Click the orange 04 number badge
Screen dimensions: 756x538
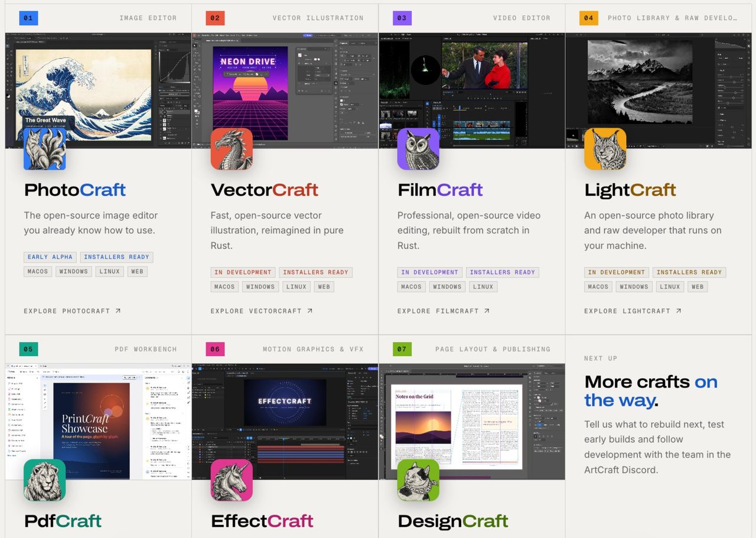589,18
